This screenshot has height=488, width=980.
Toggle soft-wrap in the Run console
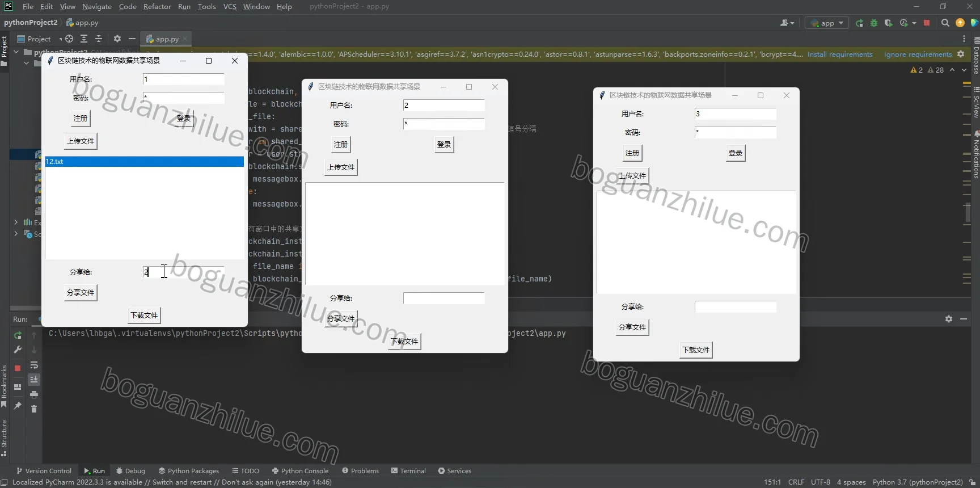pos(34,365)
